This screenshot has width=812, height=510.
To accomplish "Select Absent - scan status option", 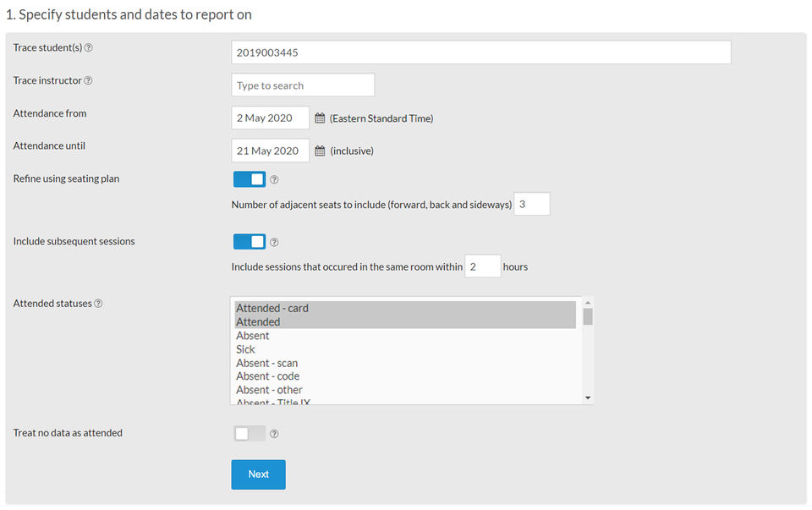I will [266, 363].
